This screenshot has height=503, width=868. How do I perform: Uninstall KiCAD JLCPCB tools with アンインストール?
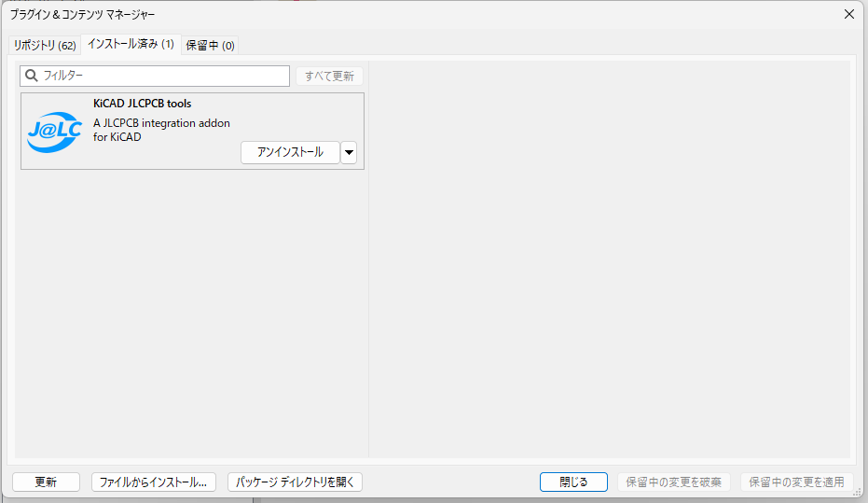[x=290, y=152]
